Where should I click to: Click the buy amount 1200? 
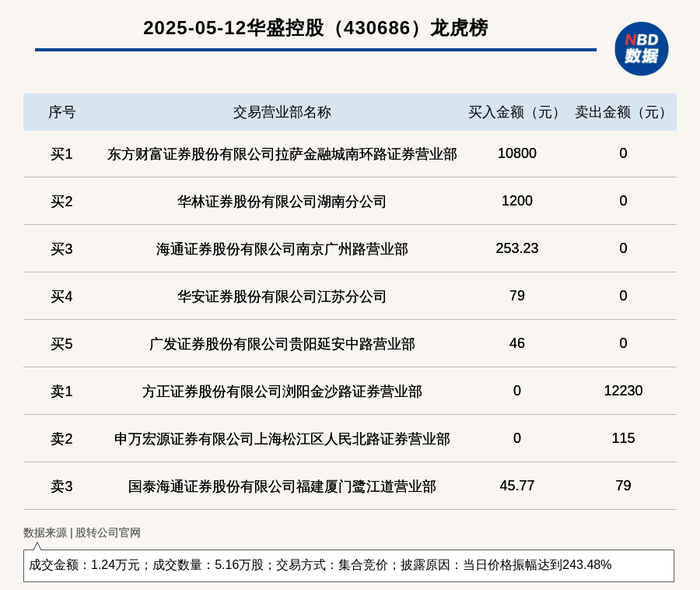pos(517,201)
